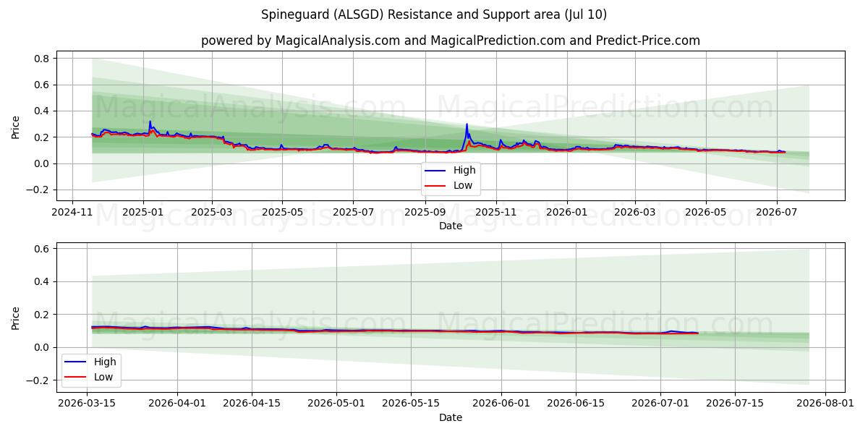
Task: Click the 2026-07-01 tick label
Action: point(660,404)
